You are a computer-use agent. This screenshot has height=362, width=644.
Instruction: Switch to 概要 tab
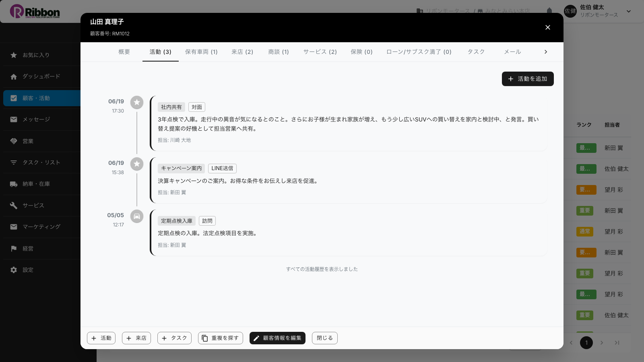coord(124,52)
